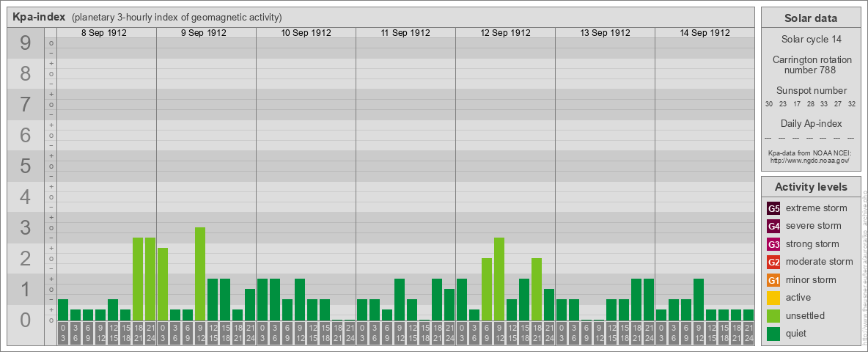This screenshot has width=868, height=352.
Task: Click the G2 moderate storm badge
Action: (x=773, y=262)
